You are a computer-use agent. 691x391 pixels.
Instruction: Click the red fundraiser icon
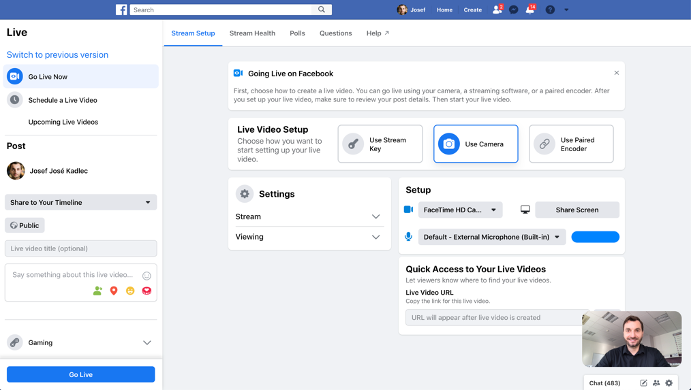[x=147, y=291]
